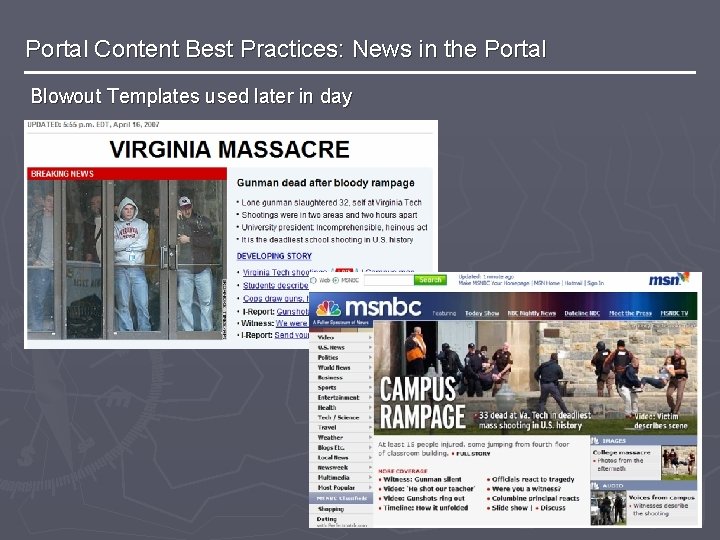
Task: Select the MSNBC search radio button
Action: pyautogui.click(x=336, y=280)
